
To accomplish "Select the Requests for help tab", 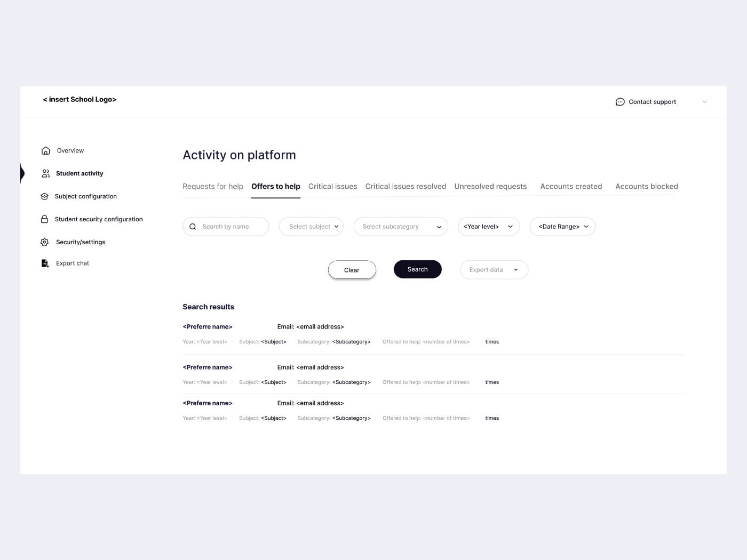I will [x=213, y=186].
